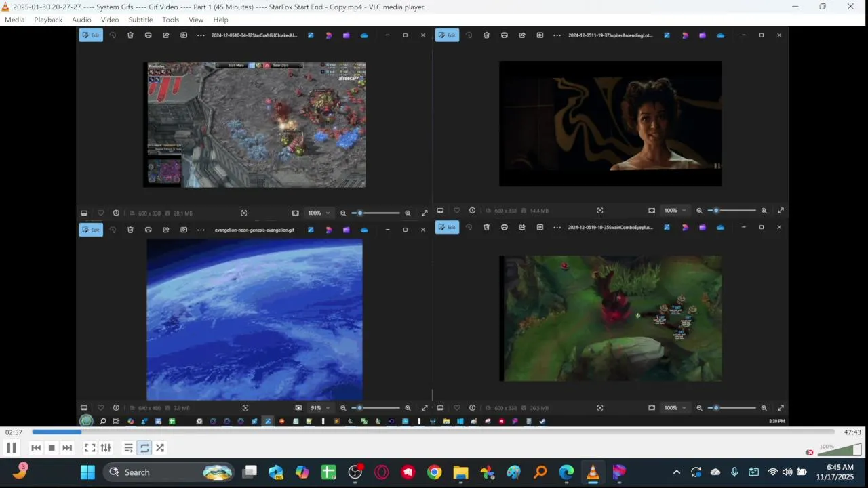Toggle the VLC playlist view
The height and width of the screenshot is (488, 868).
click(x=128, y=447)
